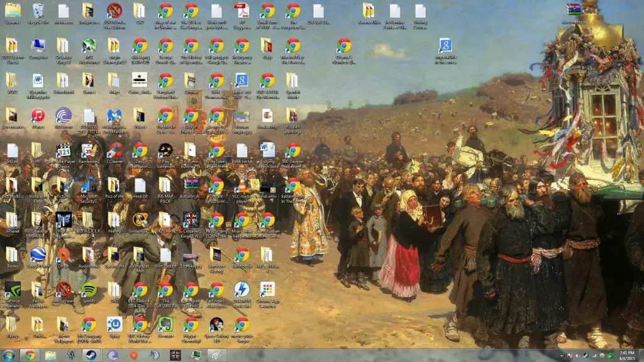Select the Computer desktop icon
Screen dimensions: 644x362
[38, 49]
